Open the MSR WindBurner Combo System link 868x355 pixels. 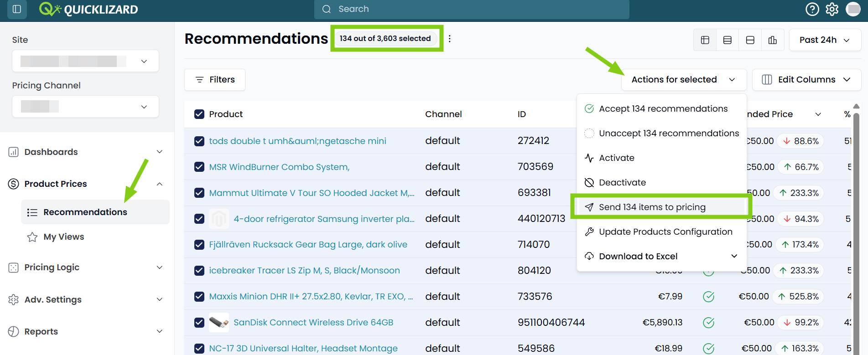(x=279, y=167)
